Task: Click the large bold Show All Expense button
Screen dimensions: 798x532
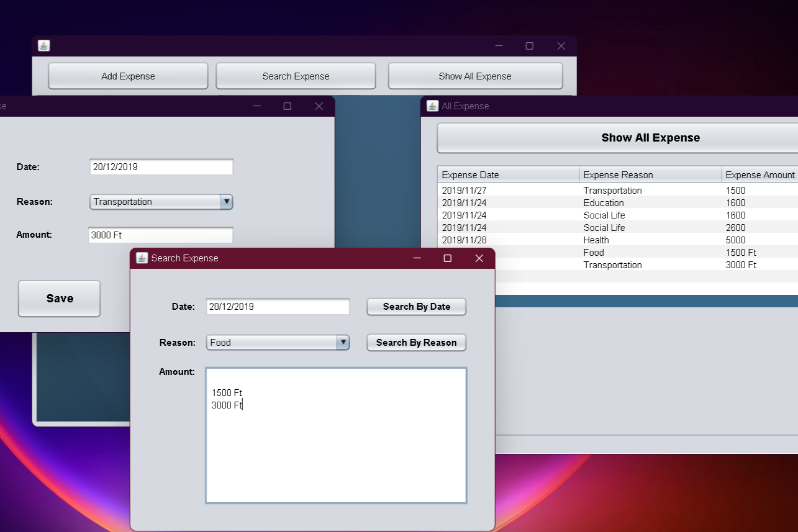Action: pos(650,138)
